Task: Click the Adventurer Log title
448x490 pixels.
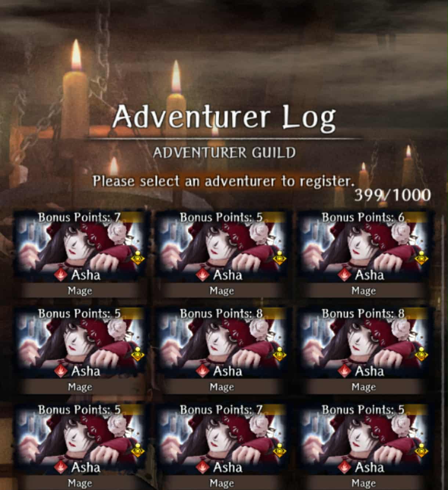Action: coord(224,117)
